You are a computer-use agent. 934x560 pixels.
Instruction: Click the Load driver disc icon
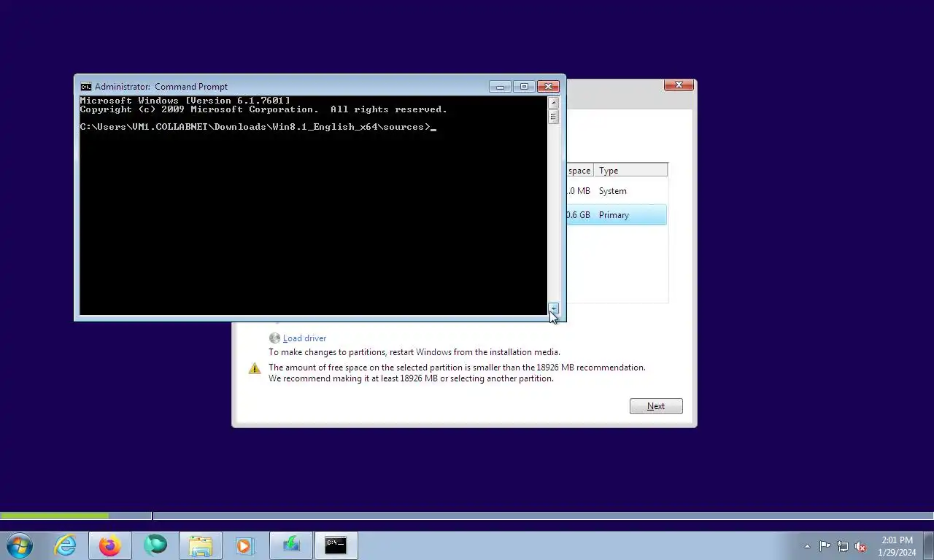[x=274, y=338]
